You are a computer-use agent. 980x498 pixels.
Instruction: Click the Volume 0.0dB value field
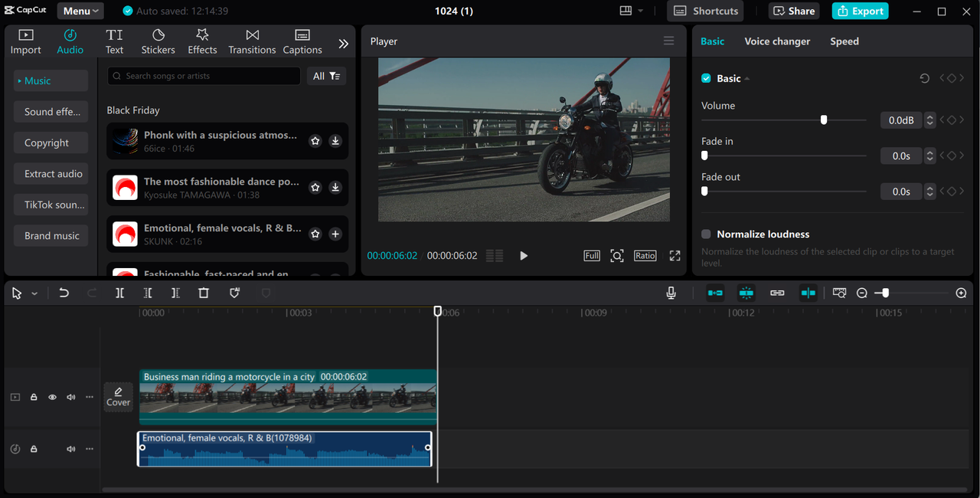coord(901,120)
